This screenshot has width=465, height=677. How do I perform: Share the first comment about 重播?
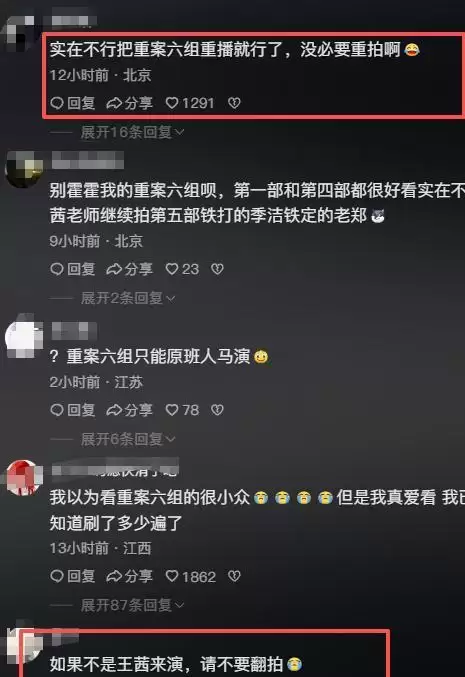tap(130, 103)
